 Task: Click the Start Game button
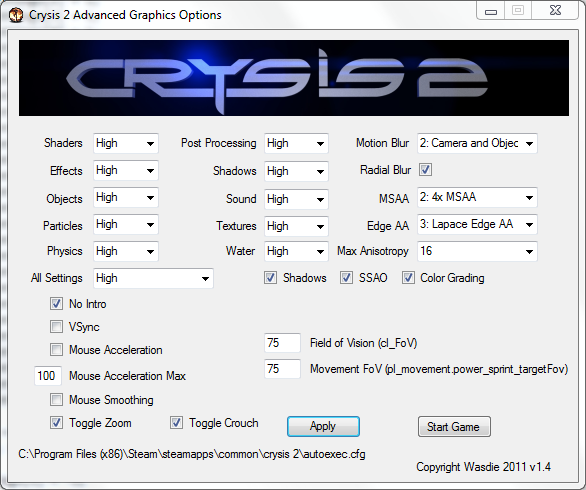(x=454, y=426)
